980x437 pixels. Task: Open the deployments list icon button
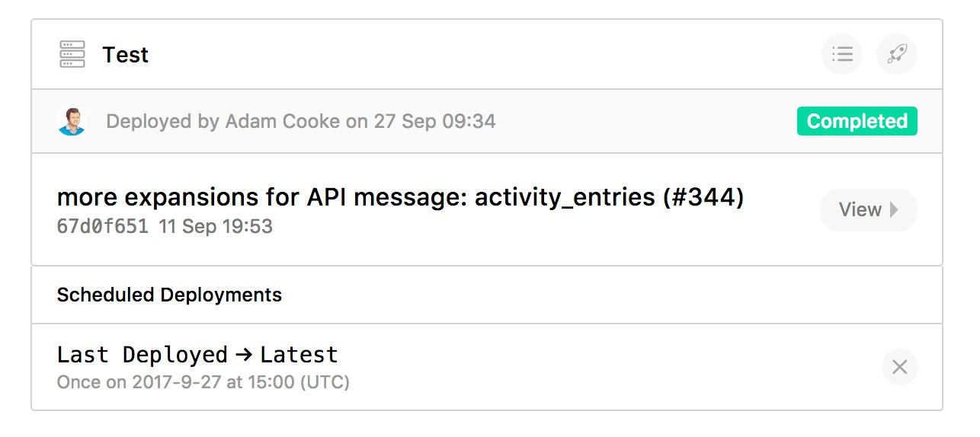842,55
